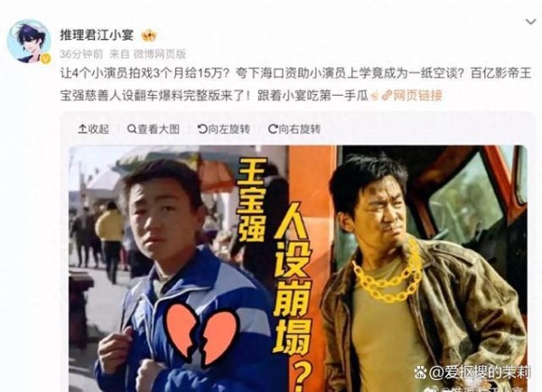Click 查看大图 magnifier to view large image
Image resolution: width=542 pixels, height=392 pixels.
point(154,129)
